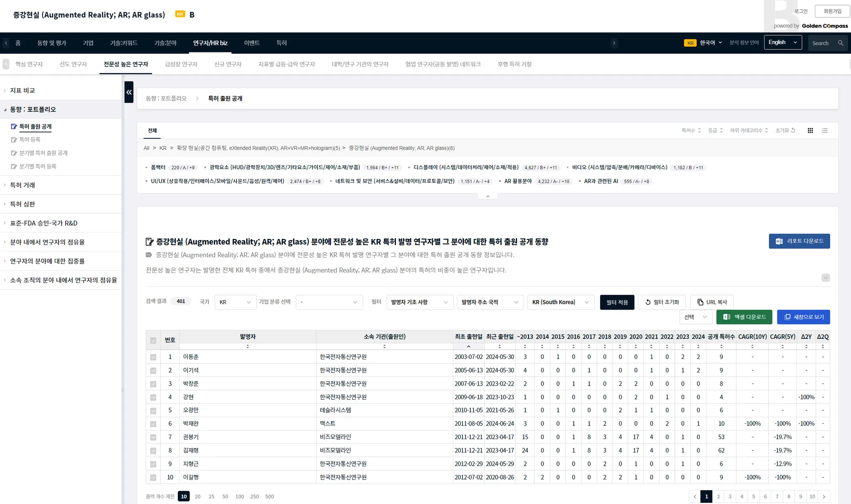Open the English analysis language dropdown
Image resolution: width=851 pixels, height=504 pixels.
click(x=782, y=42)
